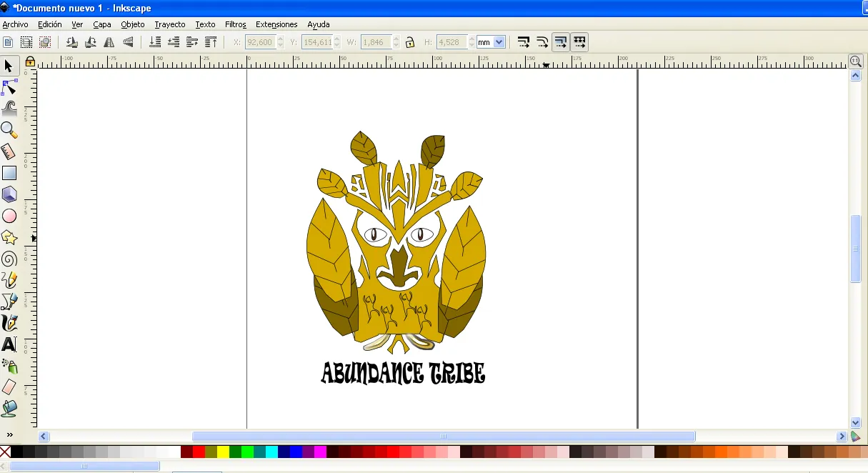Click the X position spinner arrows
The image size is (868, 473).
point(281,42)
